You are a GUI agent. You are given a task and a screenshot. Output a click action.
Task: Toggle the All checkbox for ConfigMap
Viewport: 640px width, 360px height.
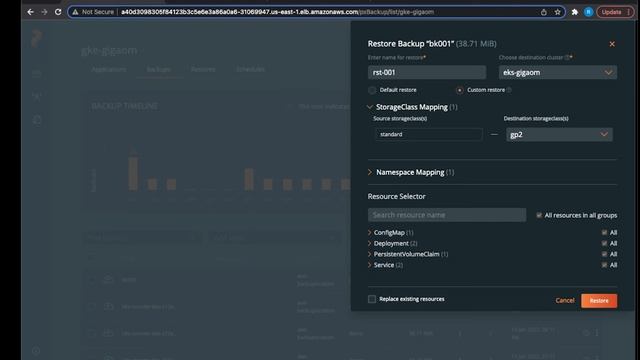(604, 233)
